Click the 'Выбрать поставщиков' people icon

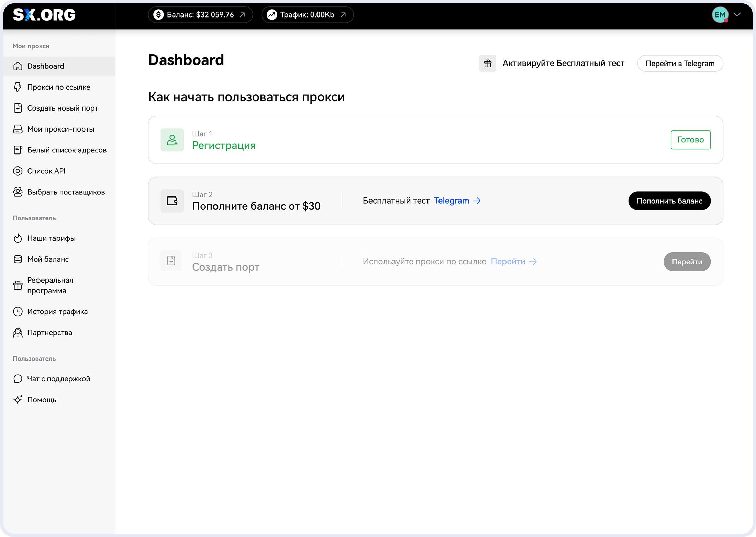[18, 192]
